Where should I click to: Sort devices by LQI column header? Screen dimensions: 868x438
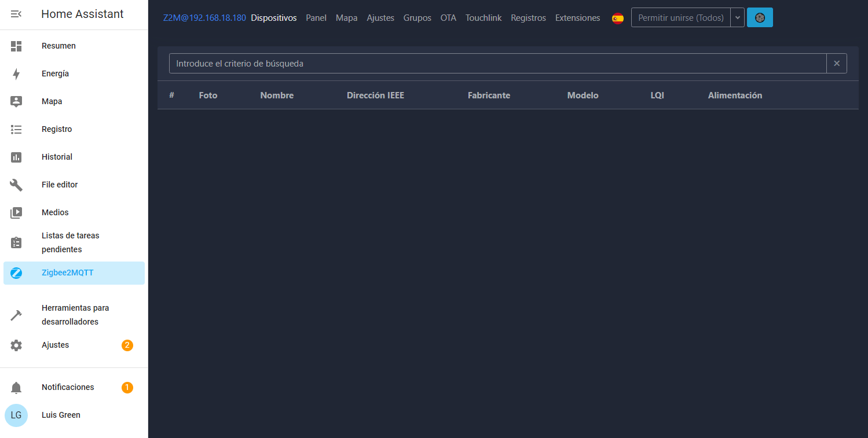657,95
